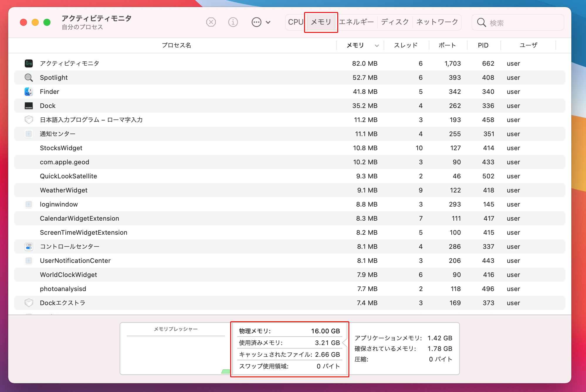
Task: Click the shield icon beside 日本語入力プログラム
Action: pyautogui.click(x=29, y=120)
